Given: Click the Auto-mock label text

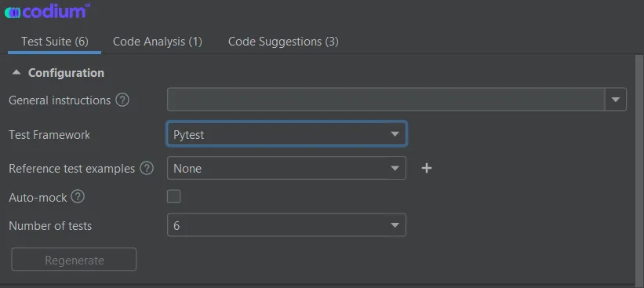Looking at the screenshot, I should pos(38,198).
